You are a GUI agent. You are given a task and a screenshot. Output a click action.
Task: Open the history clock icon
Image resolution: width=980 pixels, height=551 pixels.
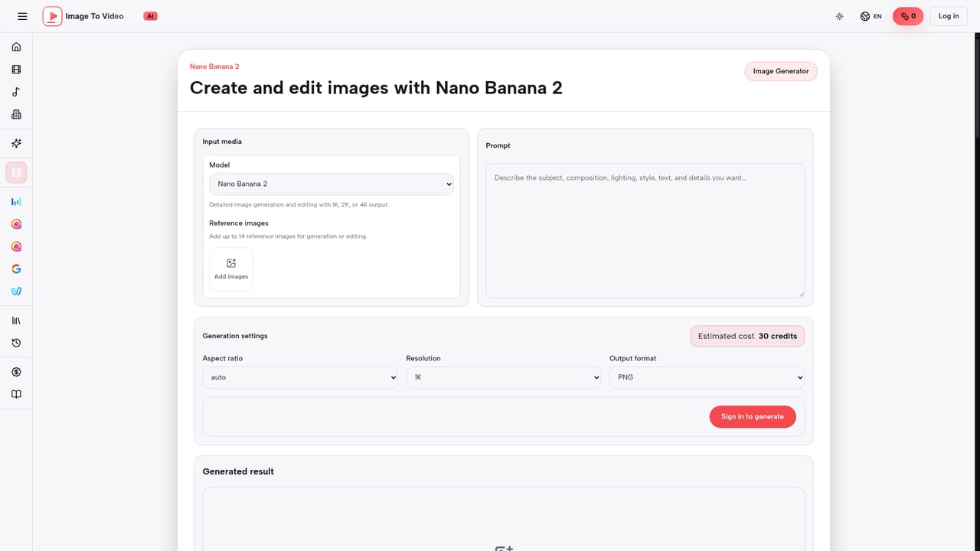16,344
